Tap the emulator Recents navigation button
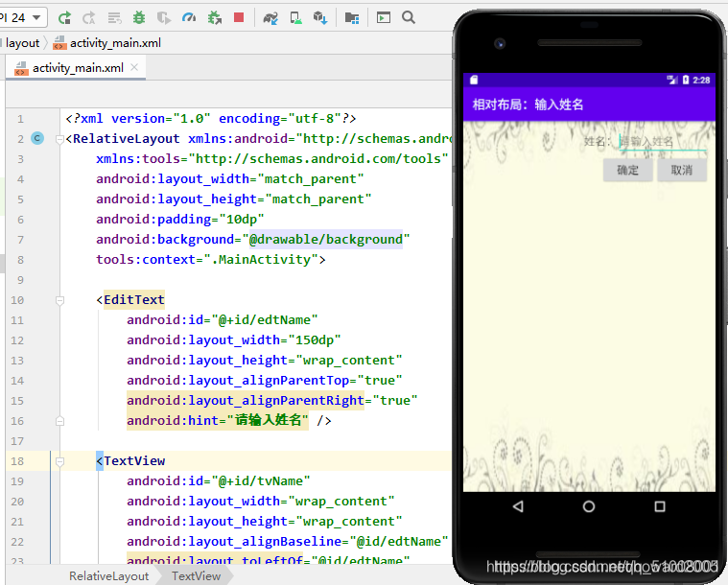Viewport: 728px width, 585px height. [x=659, y=506]
